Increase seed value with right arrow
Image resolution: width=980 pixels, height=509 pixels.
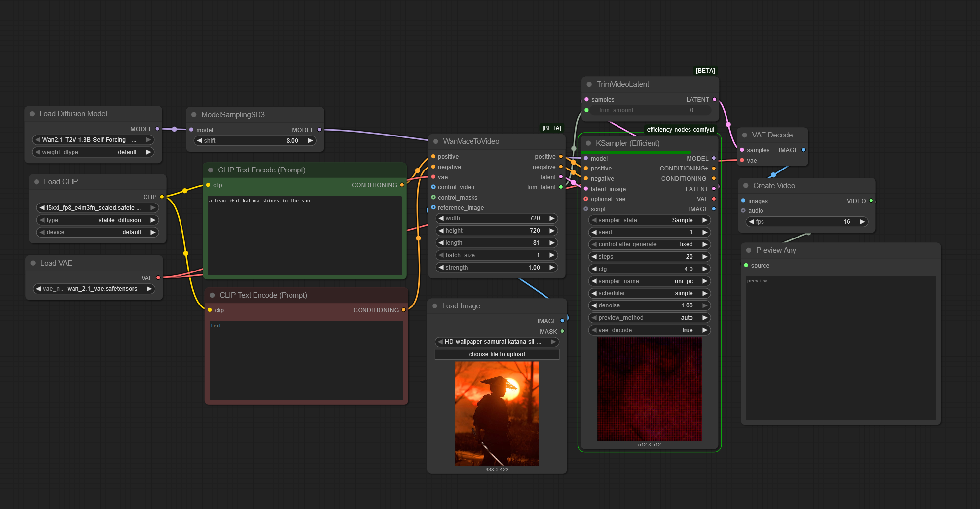point(705,232)
